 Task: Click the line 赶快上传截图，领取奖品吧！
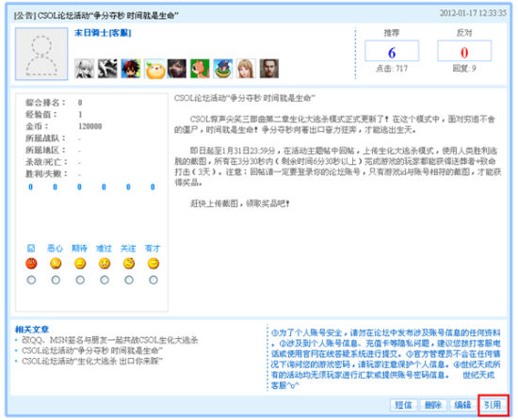pos(240,203)
